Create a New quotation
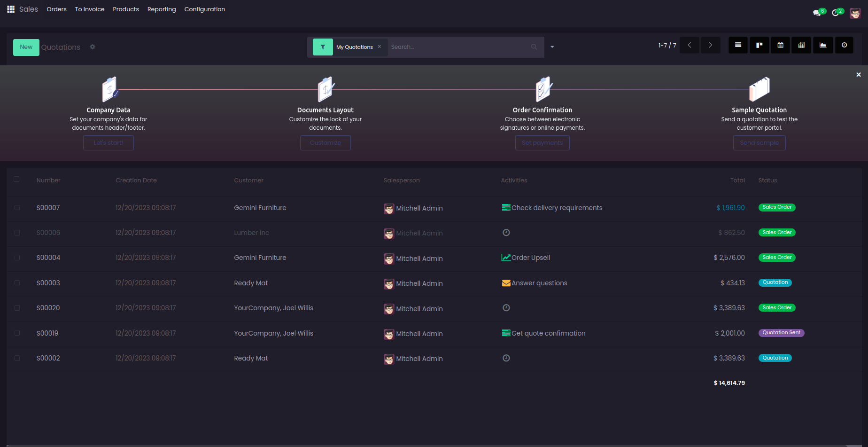The image size is (868, 447). [26, 47]
